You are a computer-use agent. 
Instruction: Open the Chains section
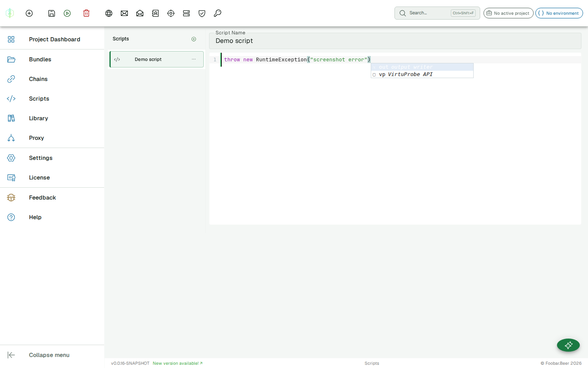(52, 79)
